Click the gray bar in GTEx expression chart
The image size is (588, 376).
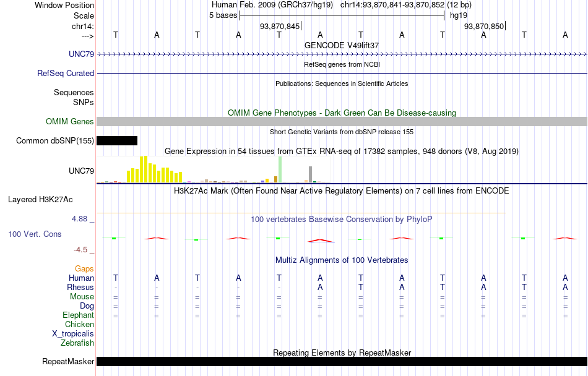[311, 174]
